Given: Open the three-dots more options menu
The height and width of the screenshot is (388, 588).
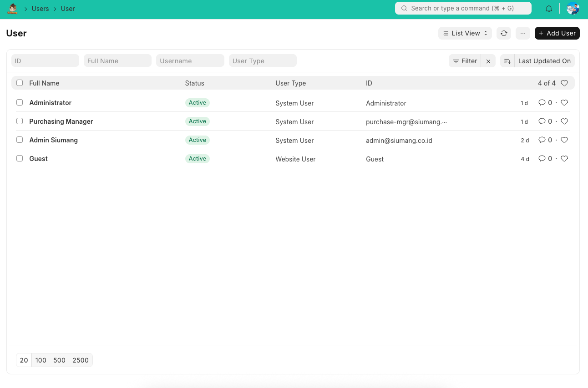Looking at the screenshot, I should 522,33.
